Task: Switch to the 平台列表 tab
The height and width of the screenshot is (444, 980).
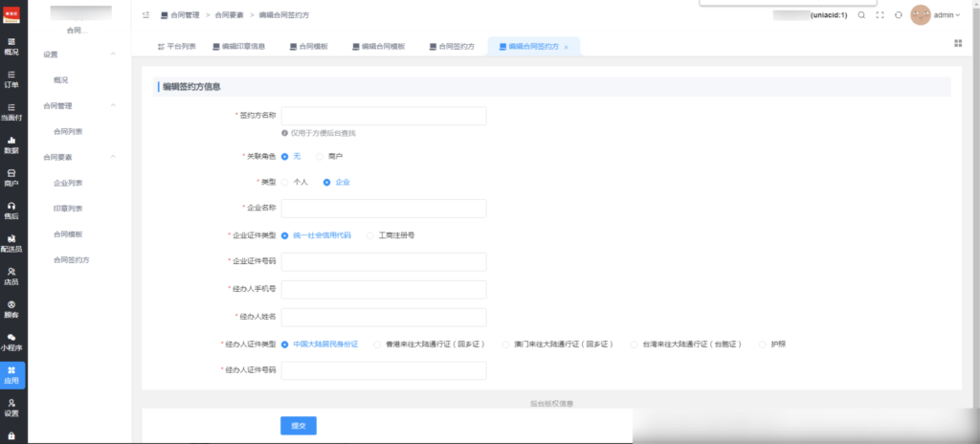Action: point(177,46)
